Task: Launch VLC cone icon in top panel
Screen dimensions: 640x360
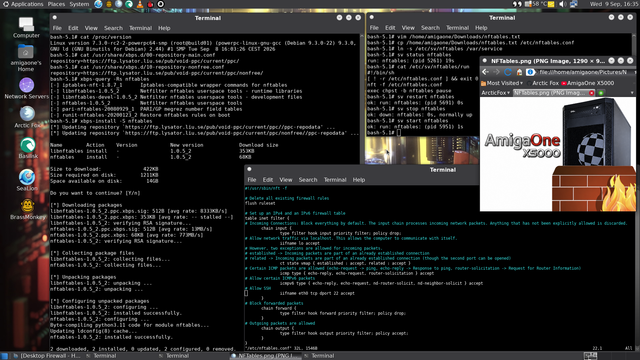Action: [x=140, y=4]
